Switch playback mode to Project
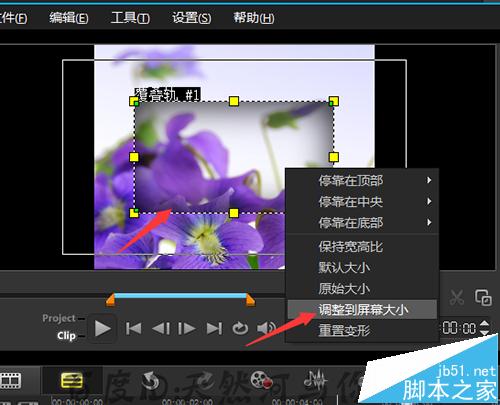The height and width of the screenshot is (405, 500). point(59,318)
